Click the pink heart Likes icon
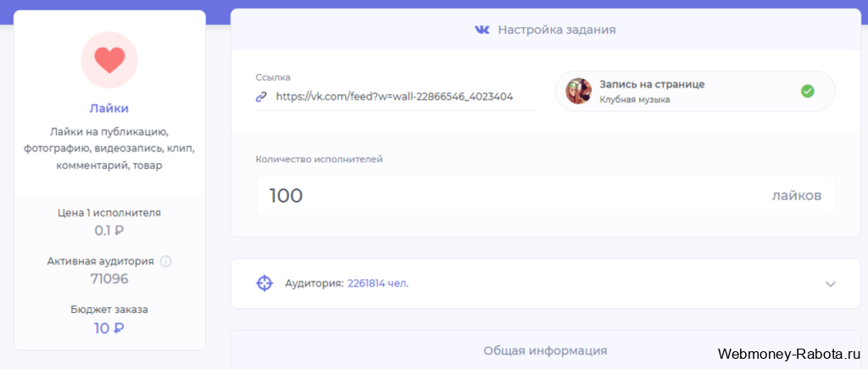Viewport: 868px width, 369px height. (109, 60)
